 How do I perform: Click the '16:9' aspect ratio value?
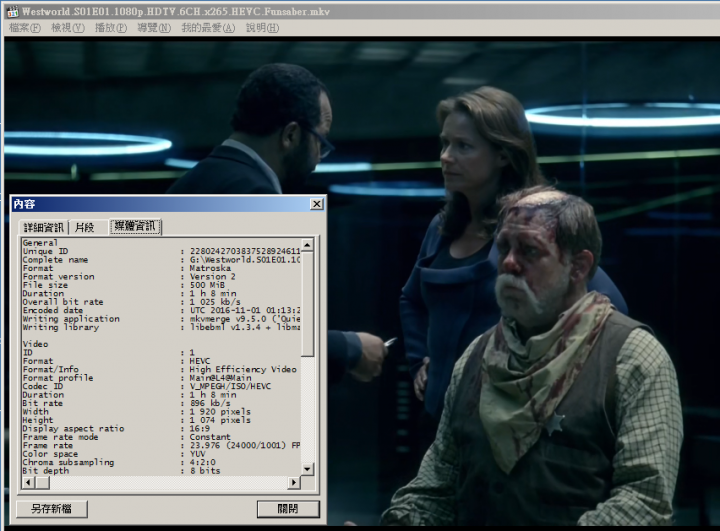pos(200,429)
